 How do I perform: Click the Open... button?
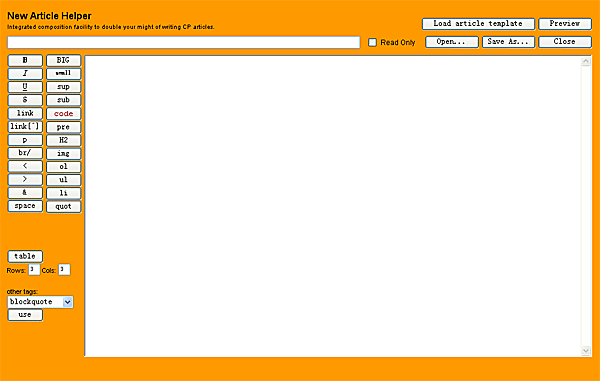click(452, 42)
